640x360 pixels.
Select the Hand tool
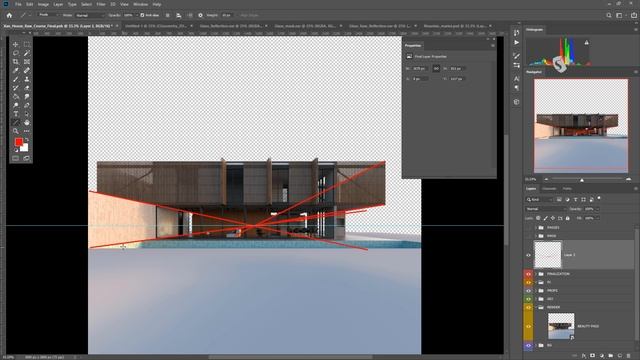[27, 122]
